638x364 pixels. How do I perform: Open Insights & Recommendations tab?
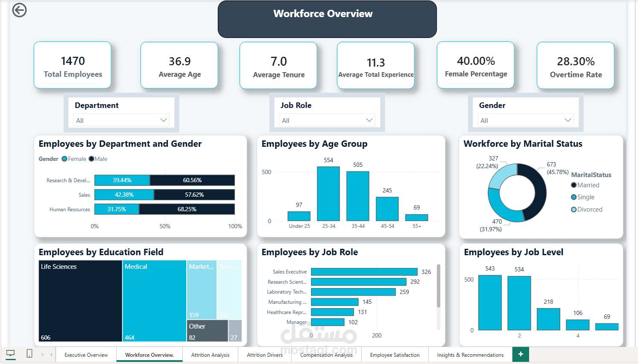point(470,355)
